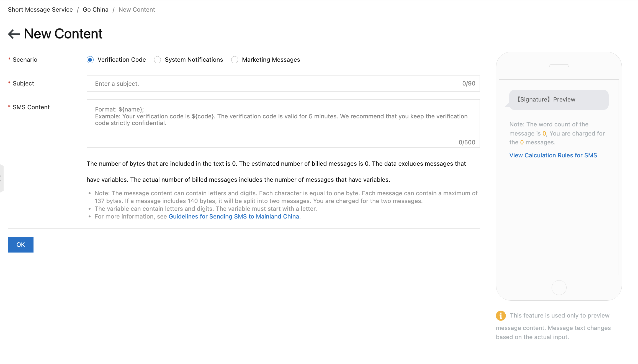Screen dimensions: 638x364
Task: Click the orange info icon below phone preview
Action: 501,316
